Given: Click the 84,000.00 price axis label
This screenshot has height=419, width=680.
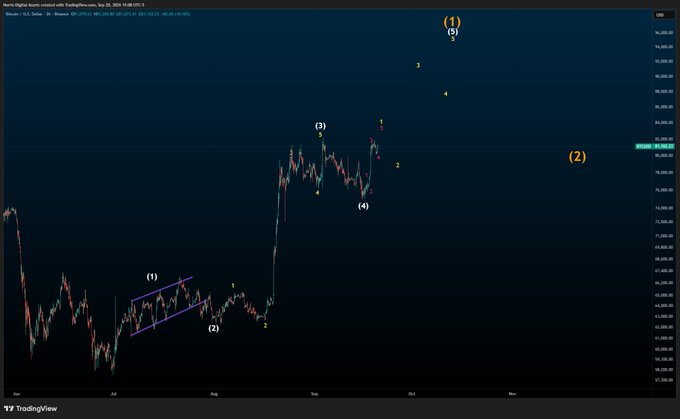Looking at the screenshot, I should 664,123.
